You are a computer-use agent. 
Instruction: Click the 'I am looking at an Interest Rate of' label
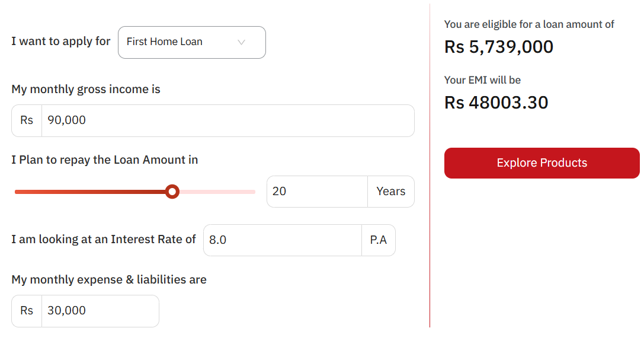(x=104, y=240)
